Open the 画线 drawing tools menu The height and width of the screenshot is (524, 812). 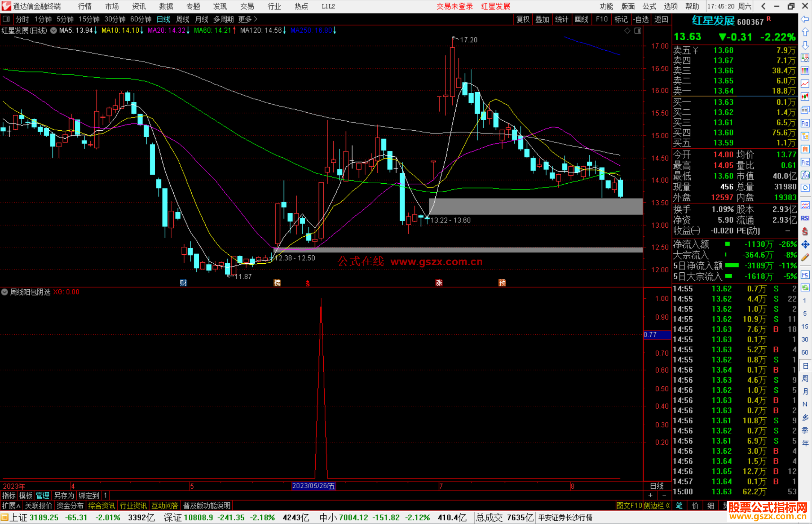[x=582, y=19]
